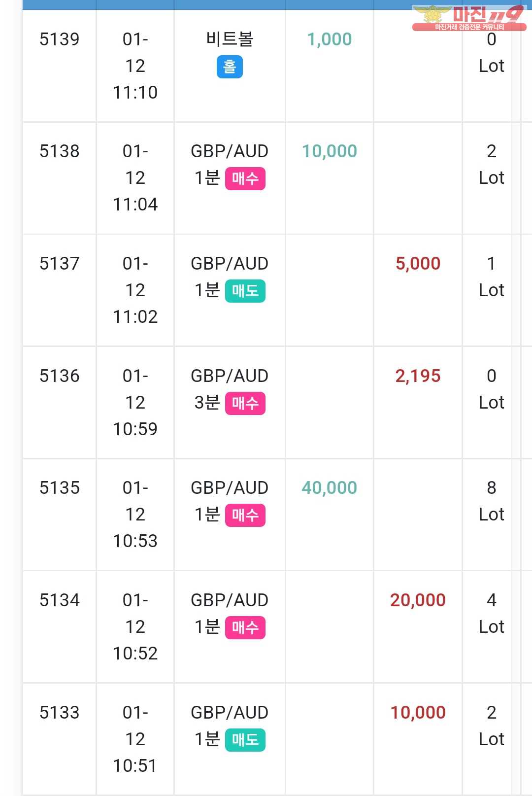Click the 비트볼 game name

pyautogui.click(x=230, y=39)
